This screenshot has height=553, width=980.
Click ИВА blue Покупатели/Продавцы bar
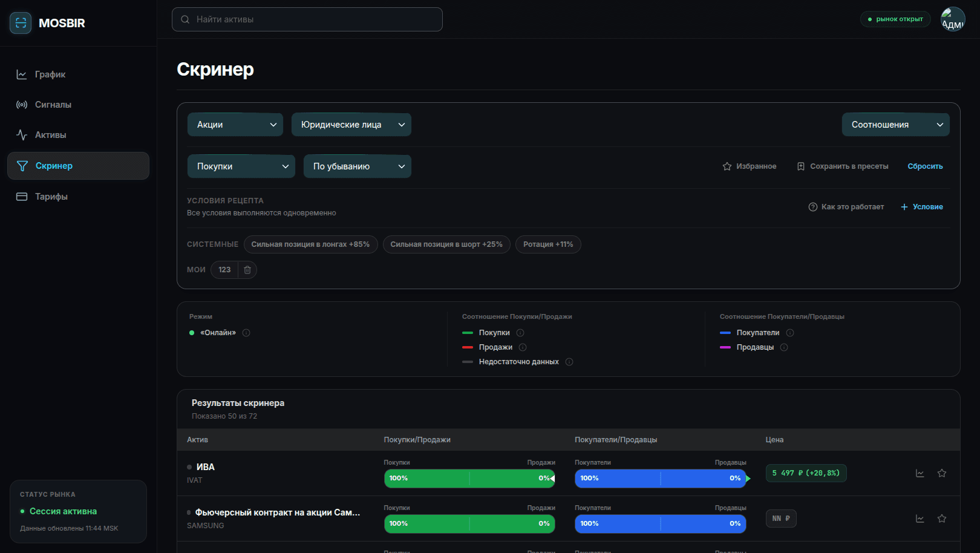tap(661, 479)
